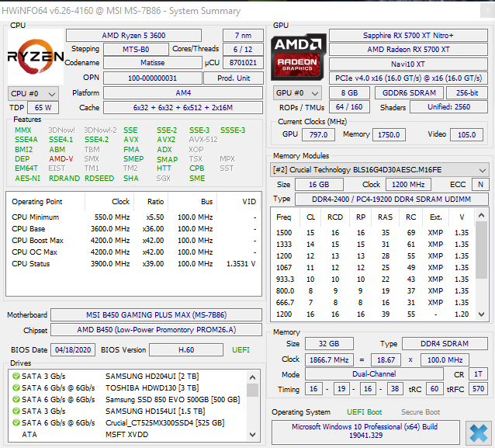Click the 65 W TDP value
Image resolution: width=495 pixels, height=448 pixels.
pyautogui.click(x=43, y=108)
